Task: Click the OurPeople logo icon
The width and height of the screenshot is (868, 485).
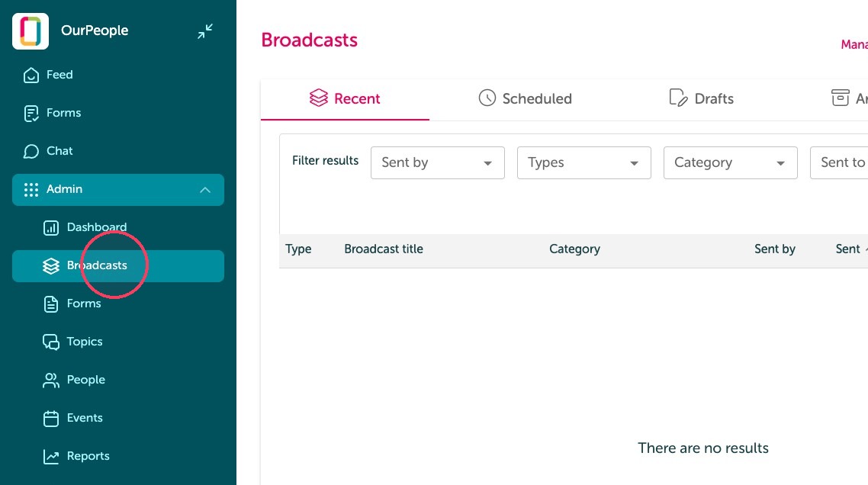Action: coord(31,31)
